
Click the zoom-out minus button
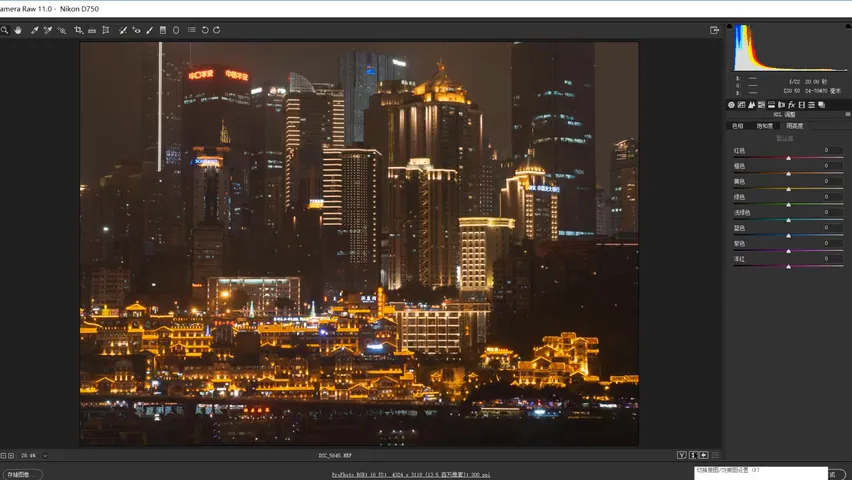click(x=3, y=456)
